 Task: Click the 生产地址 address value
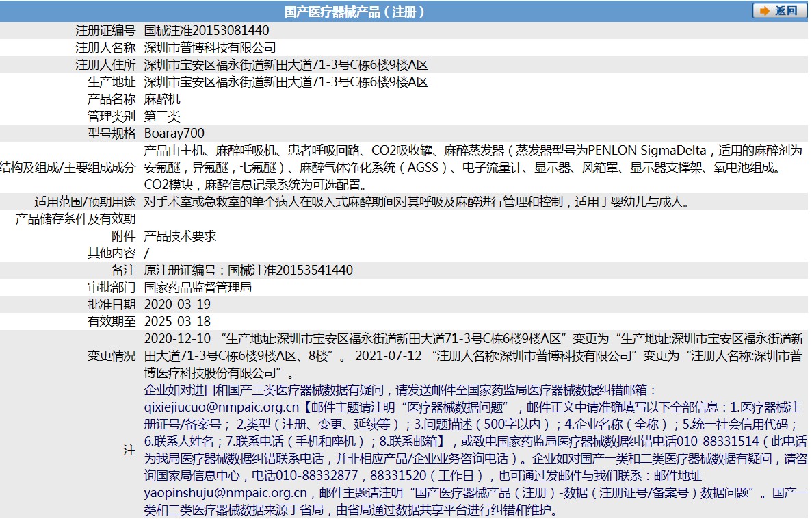286,82
